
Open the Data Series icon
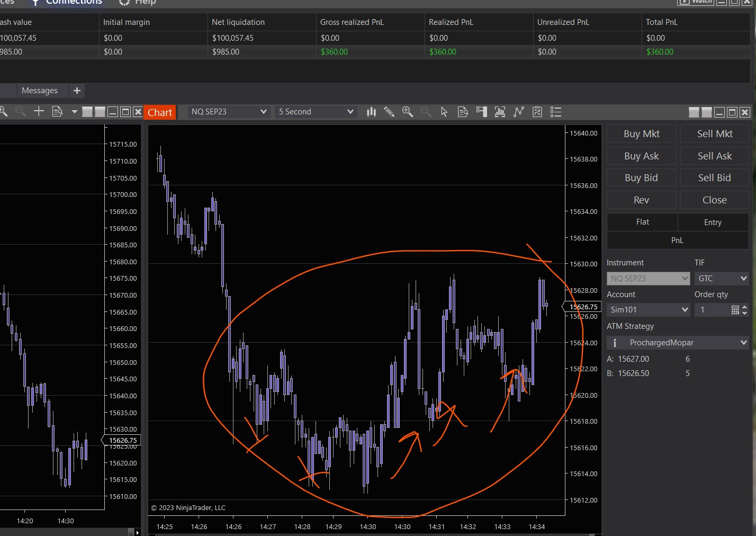[463, 112]
